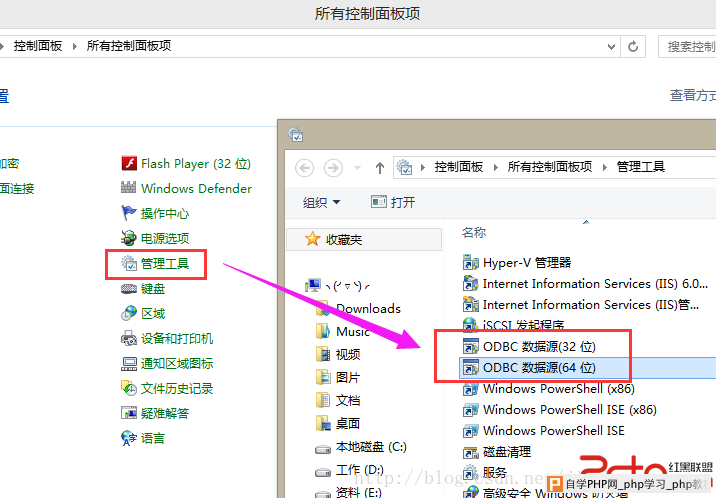Go forward in the 管理工具 window
The width and height of the screenshot is (716, 498).
point(333,168)
